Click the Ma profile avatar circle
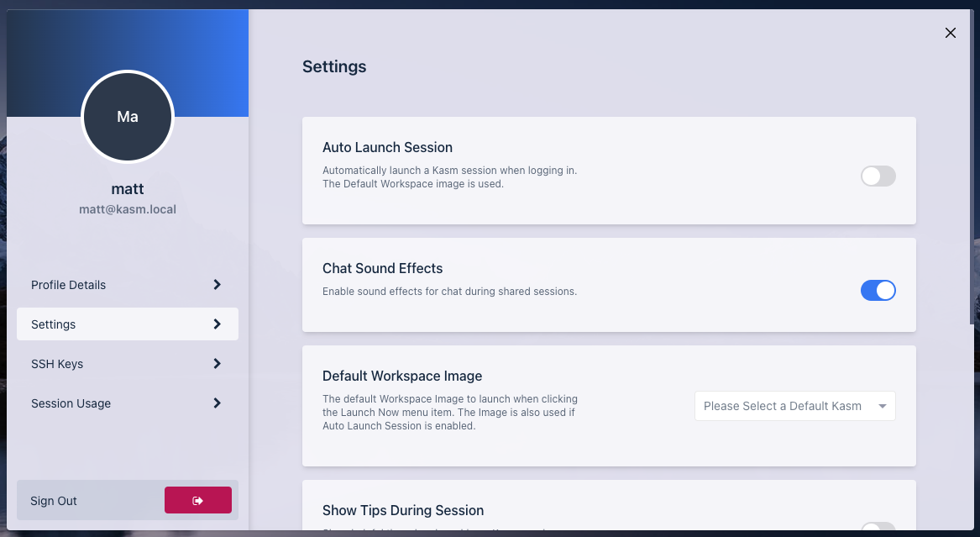The height and width of the screenshot is (537, 980). [128, 117]
